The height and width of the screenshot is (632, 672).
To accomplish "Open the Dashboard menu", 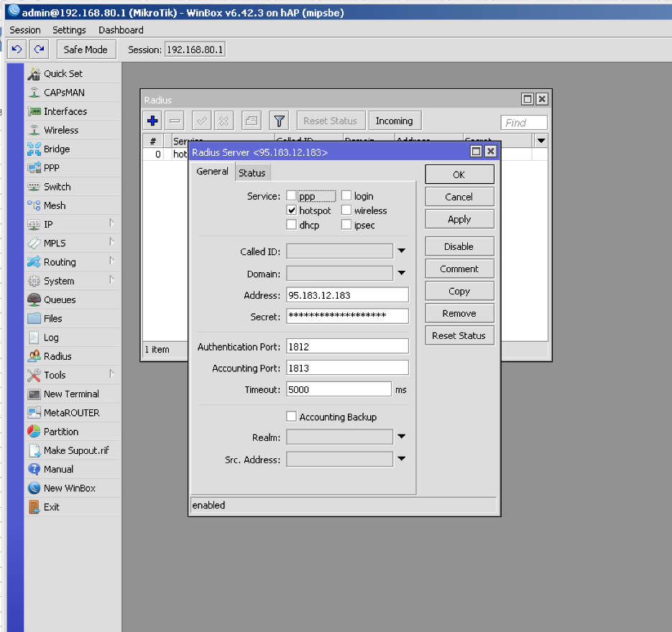I will pyautogui.click(x=121, y=30).
